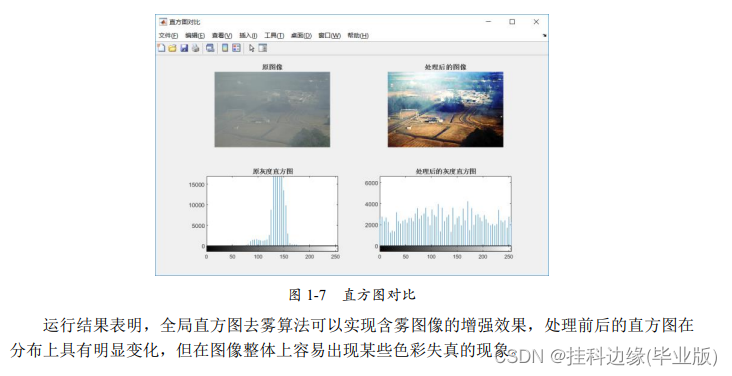
Task: Open the 桌面(D) menu
Action: point(301,35)
